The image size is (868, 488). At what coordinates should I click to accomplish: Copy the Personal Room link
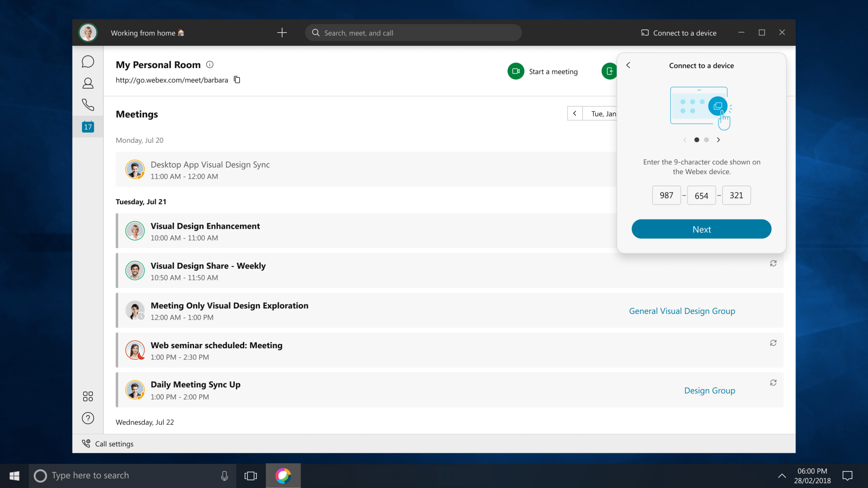[236, 80]
